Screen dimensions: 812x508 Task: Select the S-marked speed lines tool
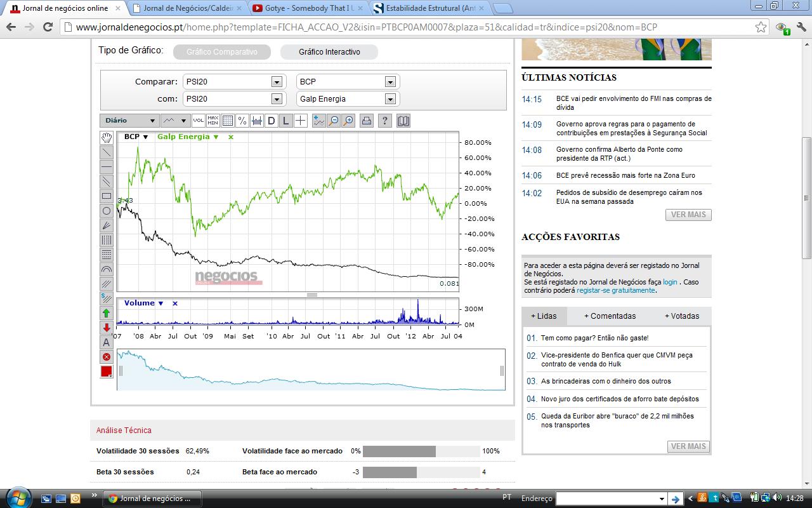tap(107, 298)
